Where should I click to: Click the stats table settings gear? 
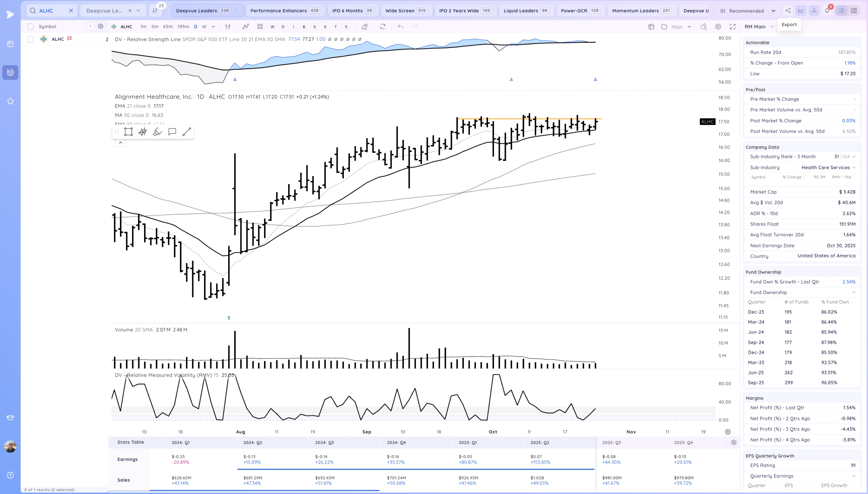(x=734, y=442)
